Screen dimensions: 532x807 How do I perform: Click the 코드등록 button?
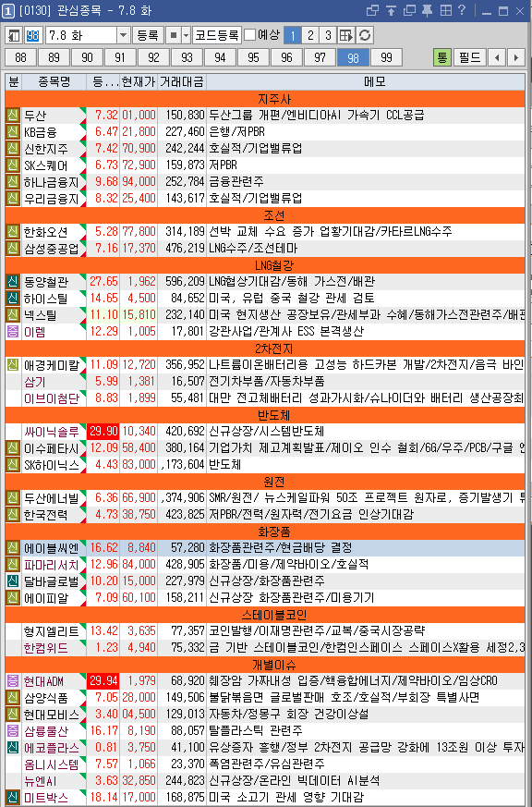click(217, 35)
